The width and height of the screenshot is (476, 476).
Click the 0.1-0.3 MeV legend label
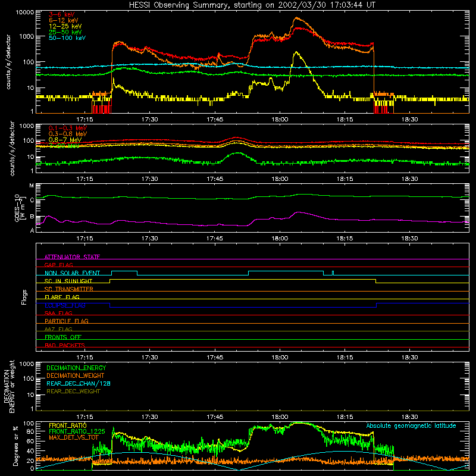tap(68, 128)
